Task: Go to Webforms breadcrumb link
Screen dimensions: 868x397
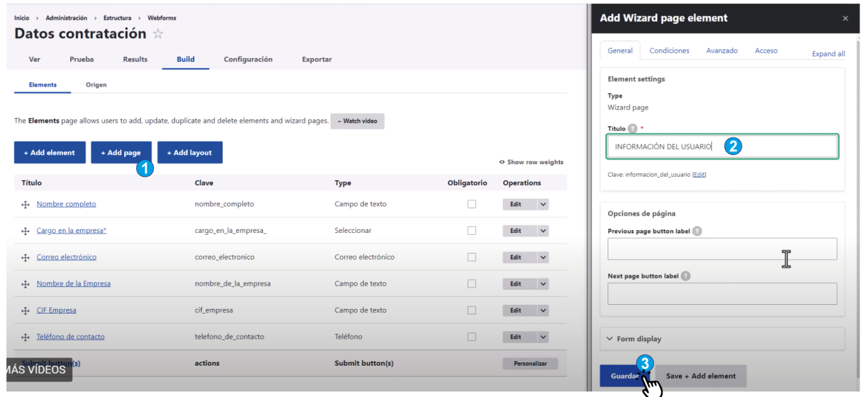Action: pyautogui.click(x=162, y=18)
